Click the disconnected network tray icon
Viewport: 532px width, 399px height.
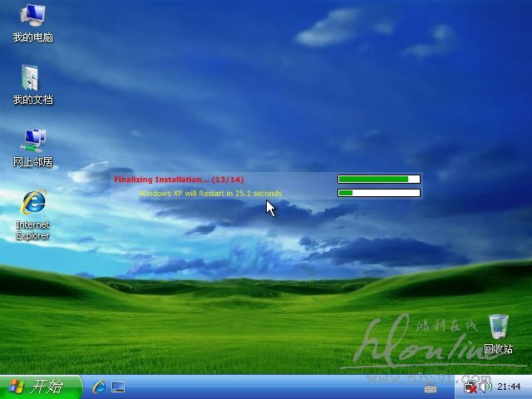pos(470,387)
